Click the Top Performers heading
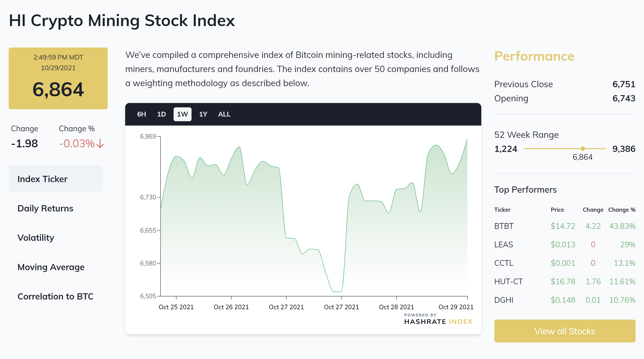The height and width of the screenshot is (359, 644). point(525,190)
